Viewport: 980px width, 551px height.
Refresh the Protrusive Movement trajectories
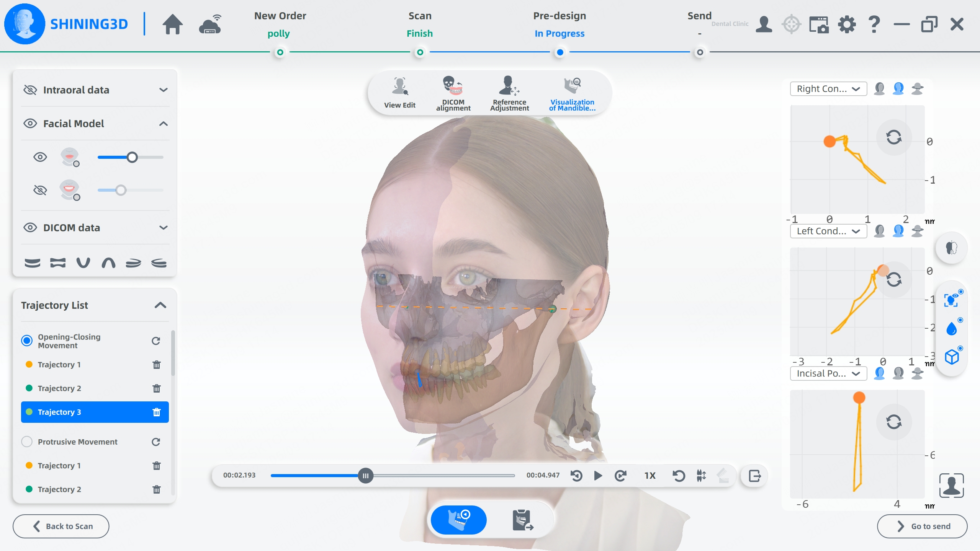155,442
